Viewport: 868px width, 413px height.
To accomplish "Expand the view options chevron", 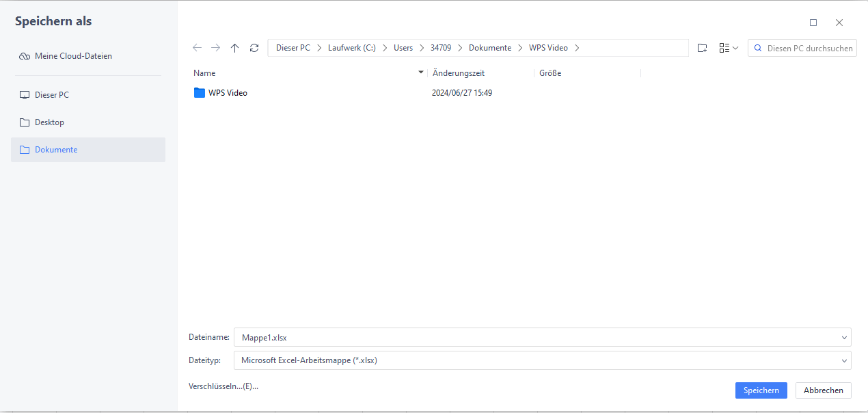I will (735, 47).
